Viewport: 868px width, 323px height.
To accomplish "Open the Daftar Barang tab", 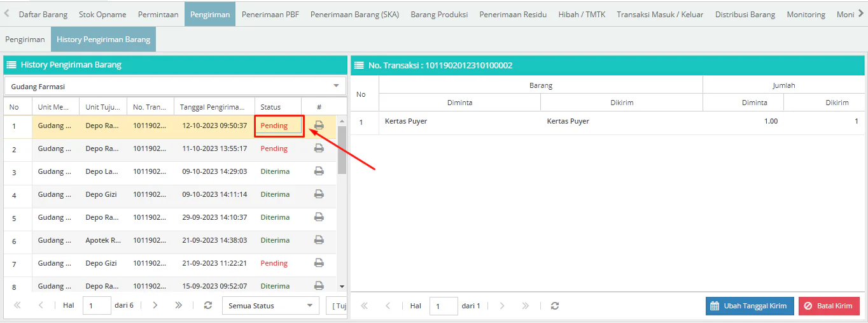I will click(43, 14).
